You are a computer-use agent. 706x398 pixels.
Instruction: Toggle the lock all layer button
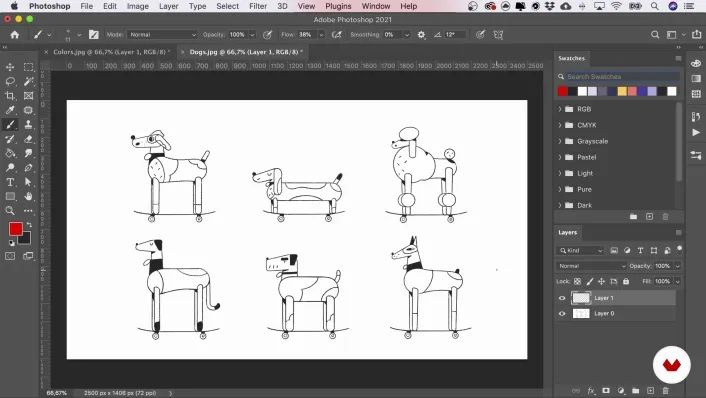click(x=626, y=281)
